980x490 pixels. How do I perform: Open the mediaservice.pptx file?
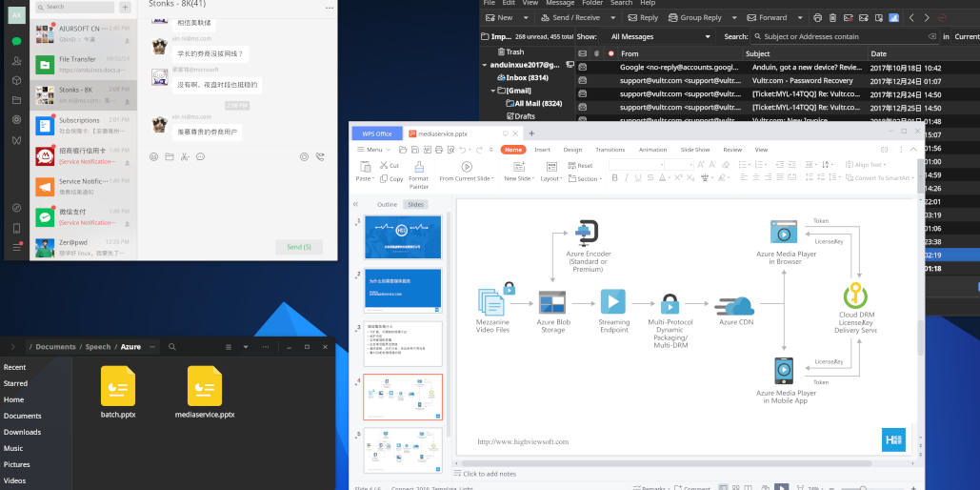point(205,393)
